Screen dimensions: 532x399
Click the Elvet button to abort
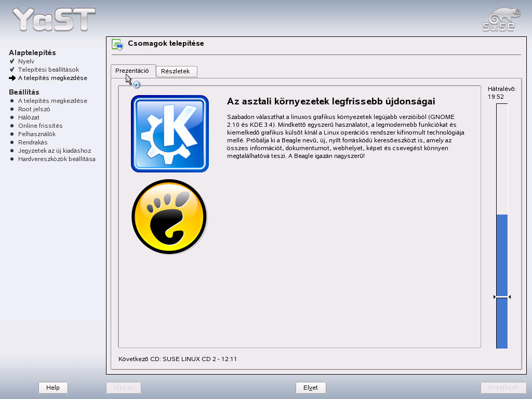(x=311, y=388)
